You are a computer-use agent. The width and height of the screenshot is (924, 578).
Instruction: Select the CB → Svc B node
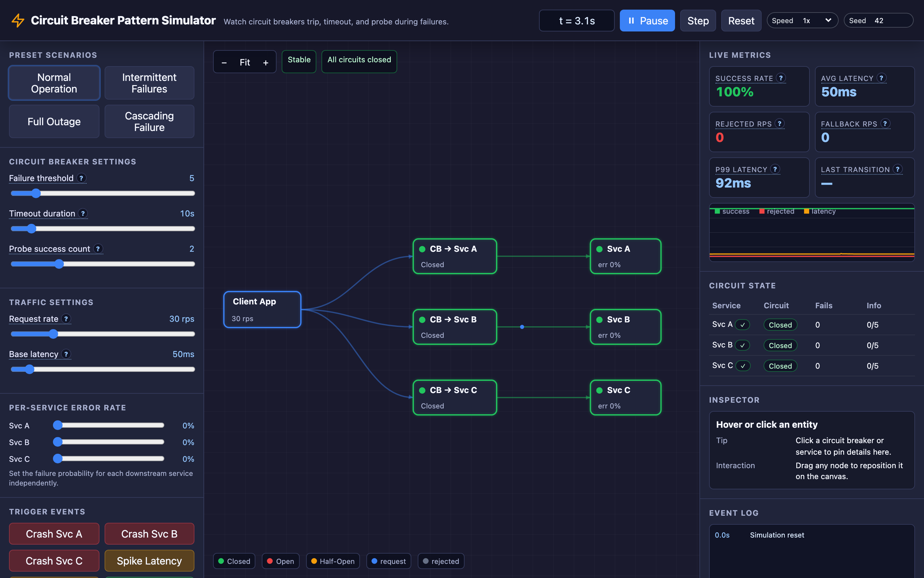tap(455, 327)
